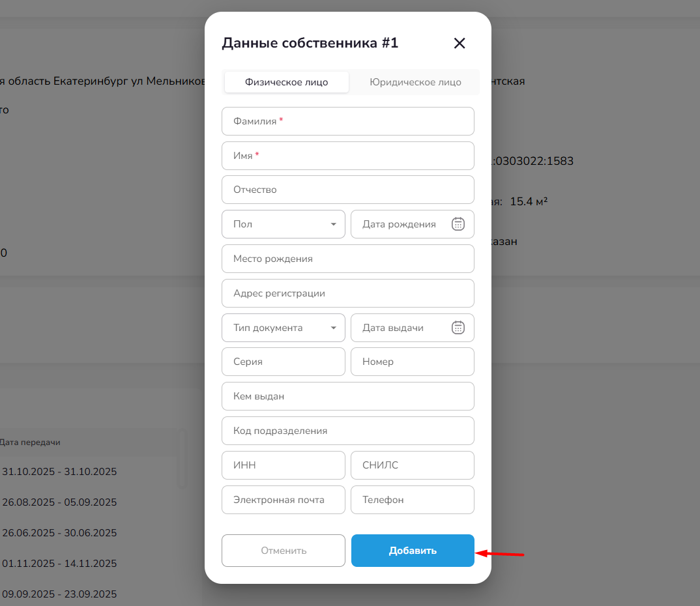Screen dimensions: 700x606
Task: Click the Место рождения field
Action: point(348,259)
